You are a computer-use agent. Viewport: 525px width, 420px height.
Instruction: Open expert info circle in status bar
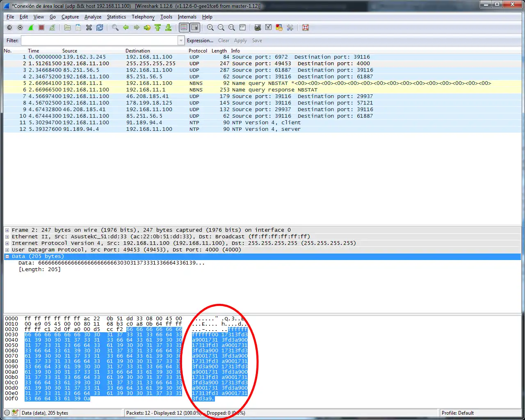click(x=7, y=413)
